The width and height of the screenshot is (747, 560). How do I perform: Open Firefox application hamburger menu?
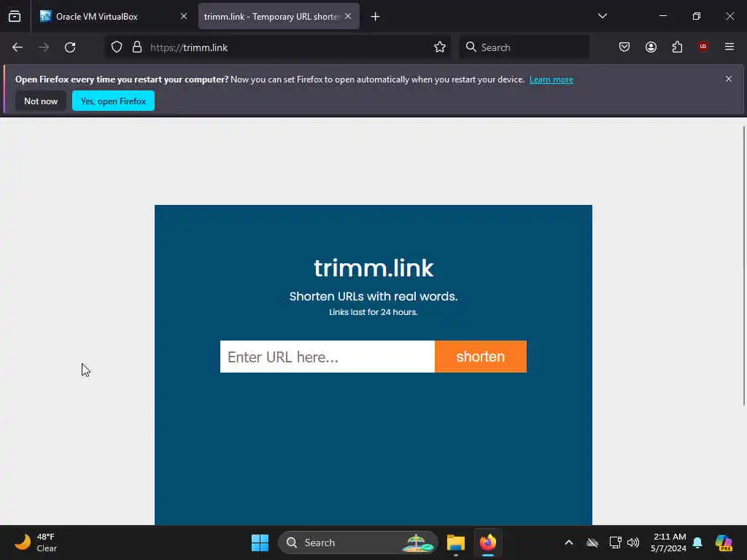click(729, 47)
